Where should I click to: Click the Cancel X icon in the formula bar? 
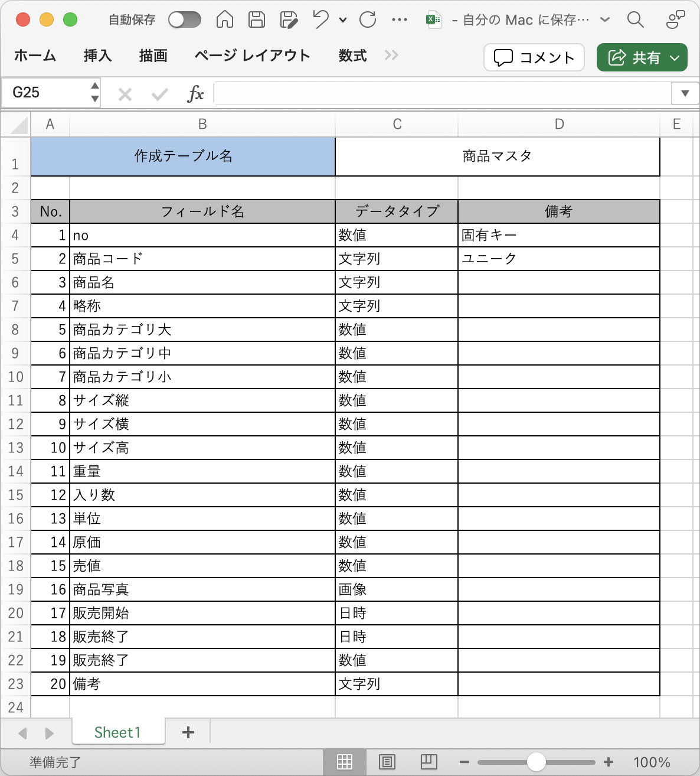(125, 94)
